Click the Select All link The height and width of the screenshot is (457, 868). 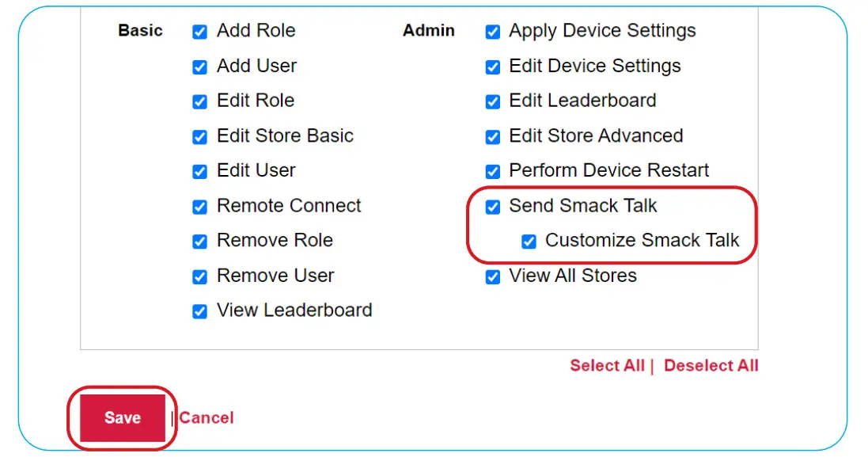point(607,365)
